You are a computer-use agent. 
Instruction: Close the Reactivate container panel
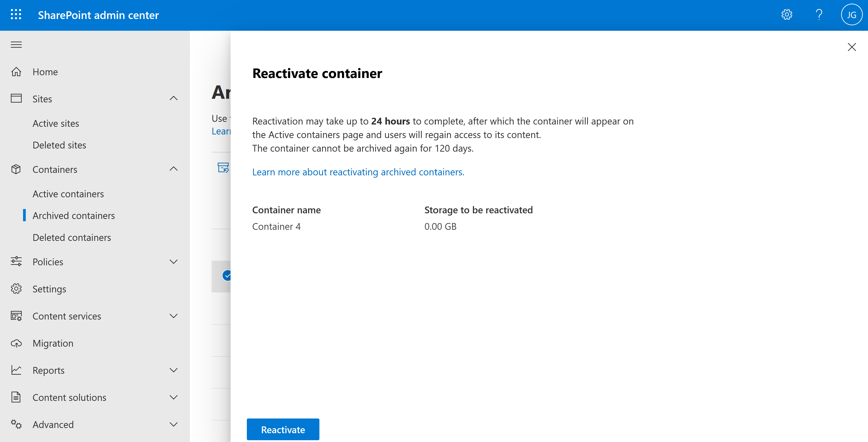(x=852, y=47)
